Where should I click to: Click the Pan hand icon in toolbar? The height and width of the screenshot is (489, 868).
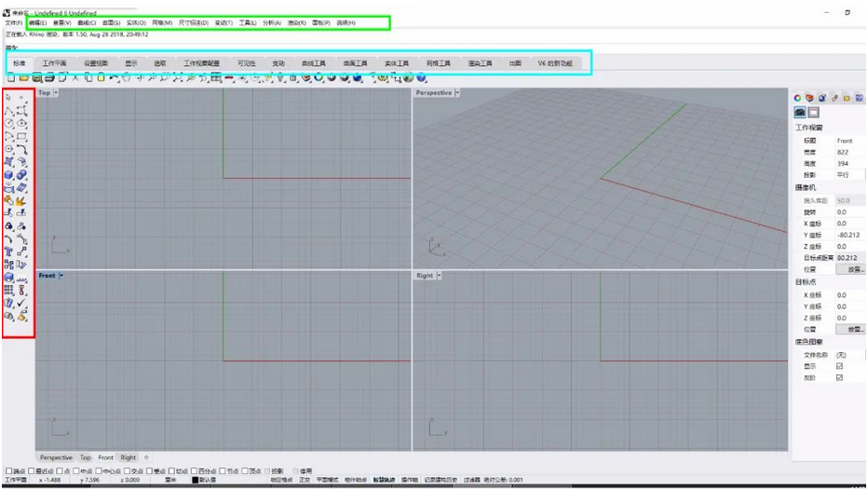[x=127, y=78]
